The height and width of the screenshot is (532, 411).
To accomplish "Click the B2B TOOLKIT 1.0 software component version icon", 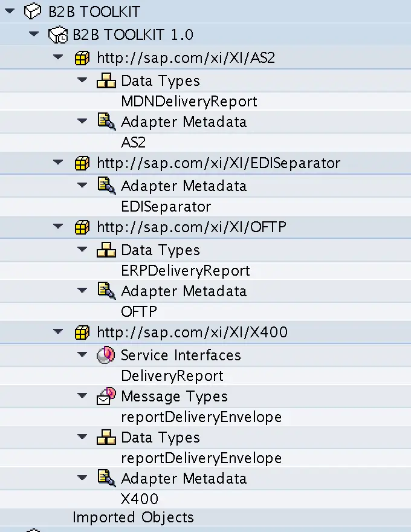I will point(57,34).
